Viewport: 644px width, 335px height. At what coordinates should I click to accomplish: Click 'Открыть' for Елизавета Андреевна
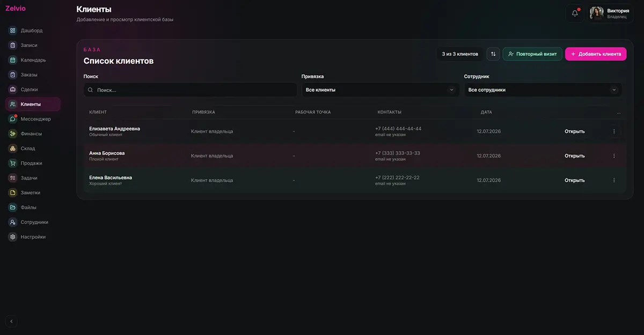pyautogui.click(x=574, y=131)
